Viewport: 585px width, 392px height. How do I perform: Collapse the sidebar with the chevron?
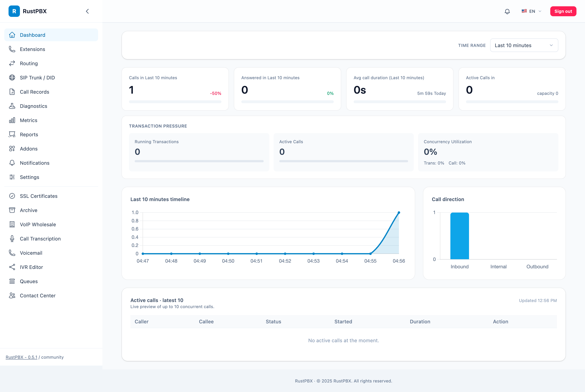tap(87, 11)
